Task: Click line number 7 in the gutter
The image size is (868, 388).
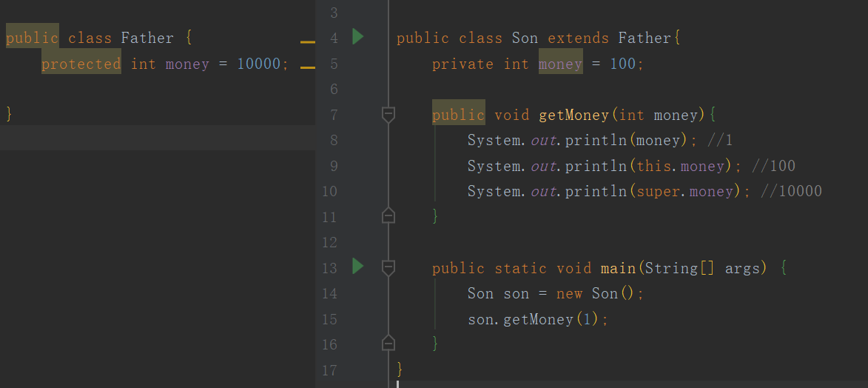Action: 333,115
